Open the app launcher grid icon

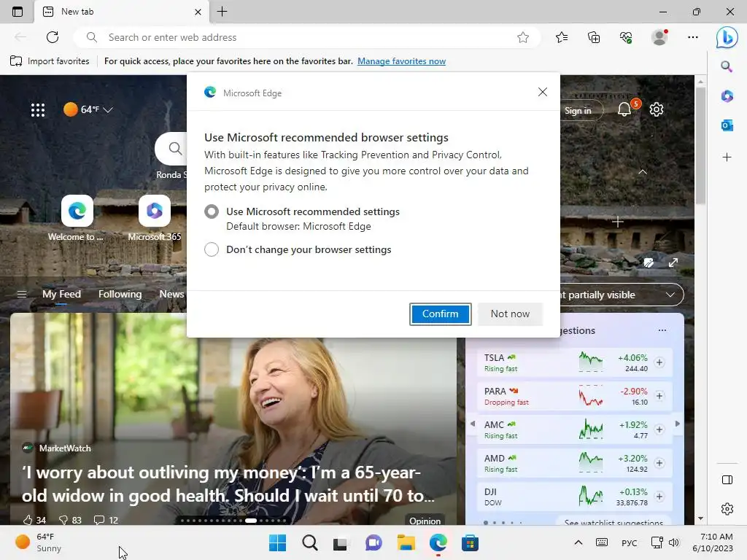[x=38, y=110]
